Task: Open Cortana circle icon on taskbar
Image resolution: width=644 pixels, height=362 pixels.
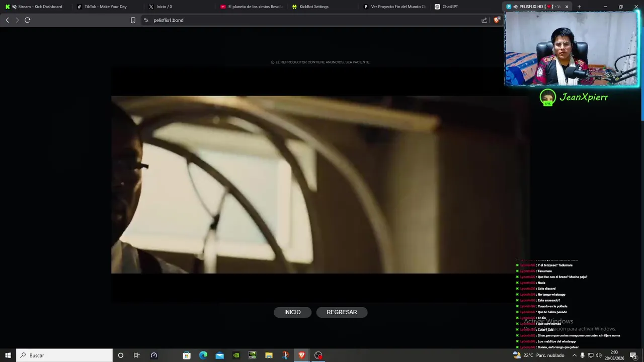Action: point(120,355)
